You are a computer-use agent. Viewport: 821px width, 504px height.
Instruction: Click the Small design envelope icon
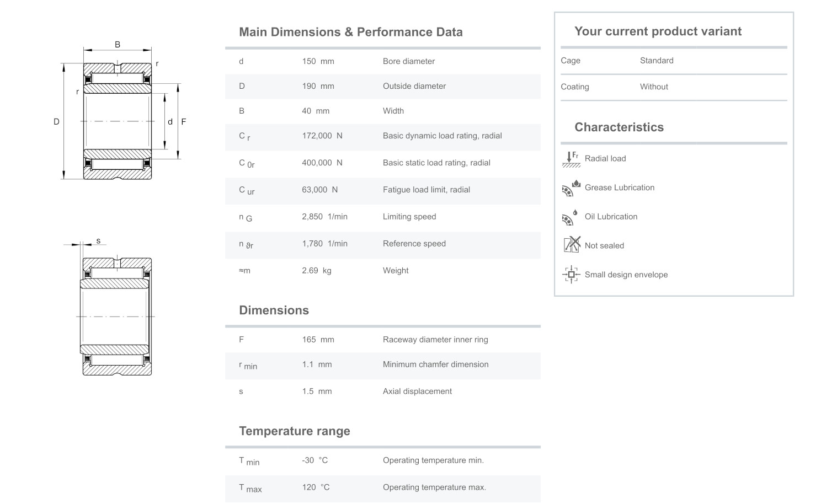click(x=571, y=275)
